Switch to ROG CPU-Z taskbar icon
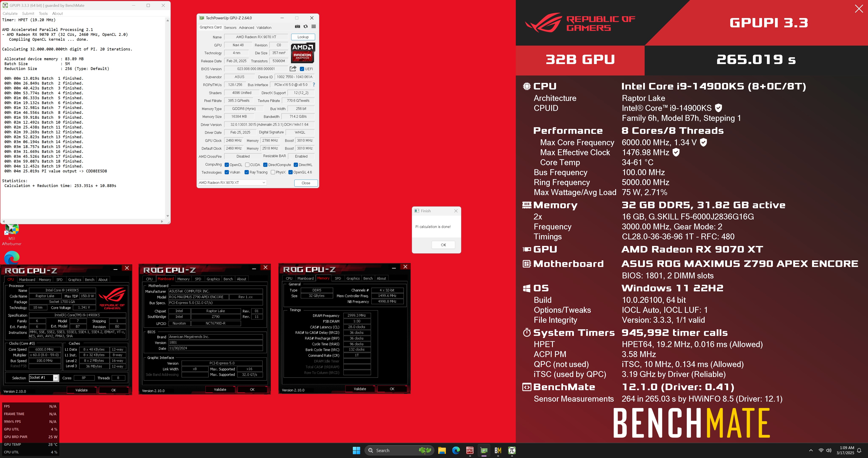This screenshot has height=458, width=868. (x=470, y=450)
